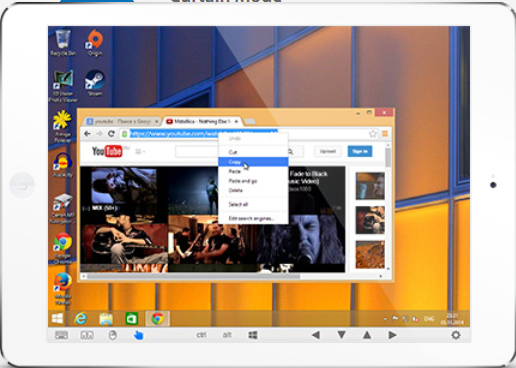Open remote settings gear icon

[x=456, y=335]
